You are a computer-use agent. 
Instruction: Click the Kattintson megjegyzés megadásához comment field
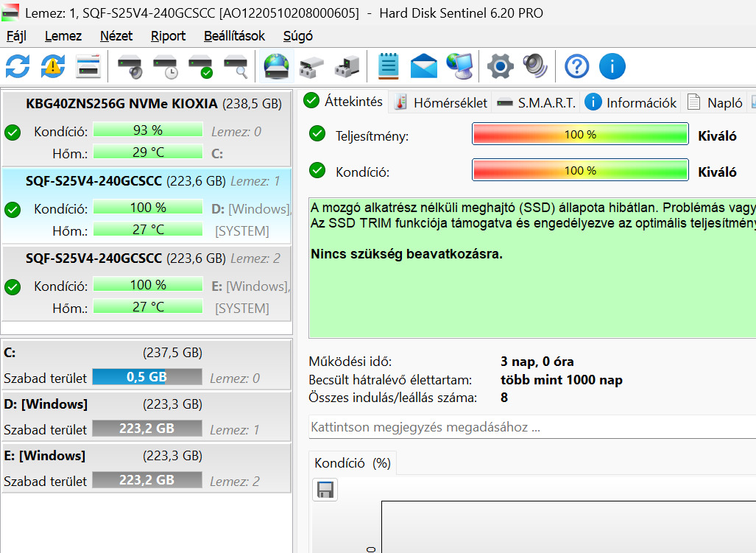tap(532, 427)
